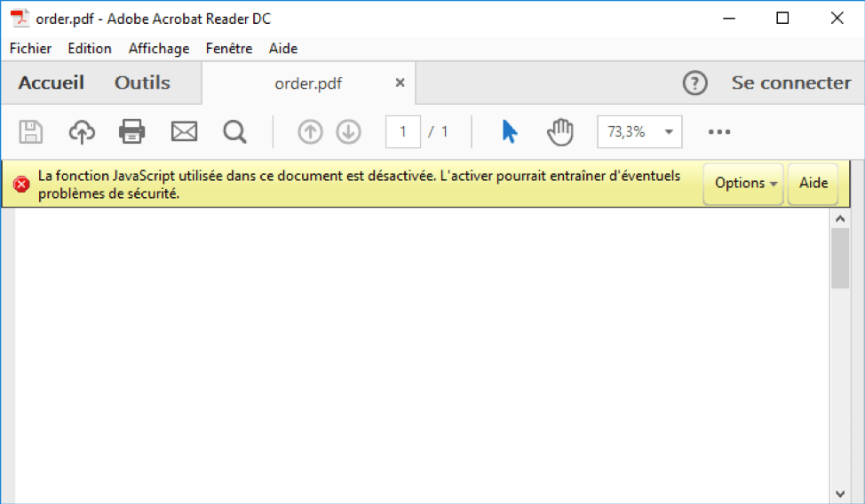This screenshot has height=504, width=865.
Task: Click the Acrobat PDF icon in title bar
Action: click(x=20, y=19)
